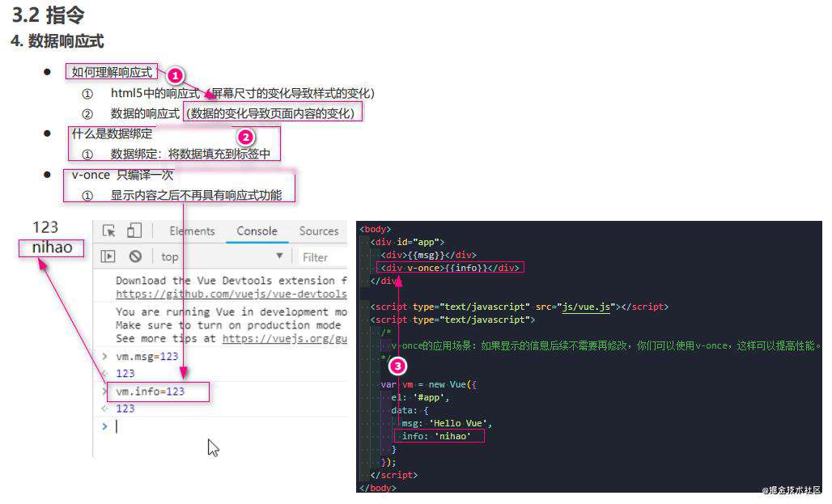The image size is (832, 504).
Task: Click the 'Download the Vue Devtools extension' message
Action: coord(231,280)
